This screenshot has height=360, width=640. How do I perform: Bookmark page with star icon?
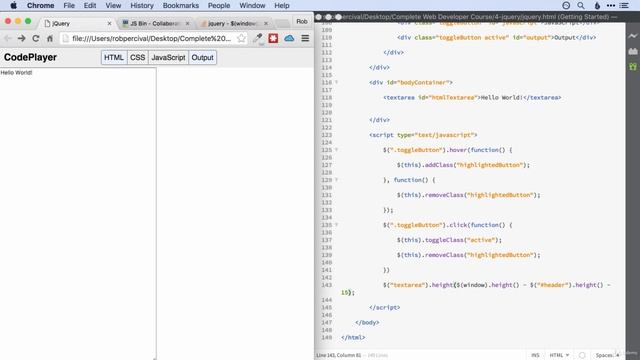click(241, 38)
